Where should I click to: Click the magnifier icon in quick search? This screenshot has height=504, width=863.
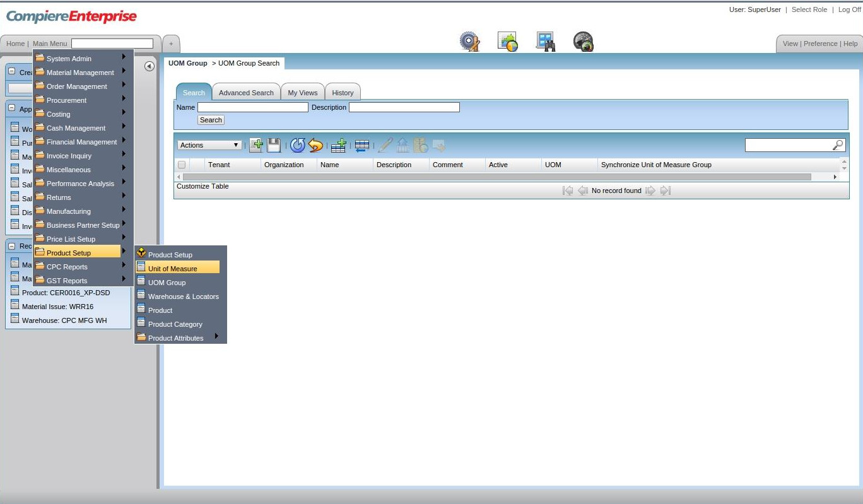(838, 145)
